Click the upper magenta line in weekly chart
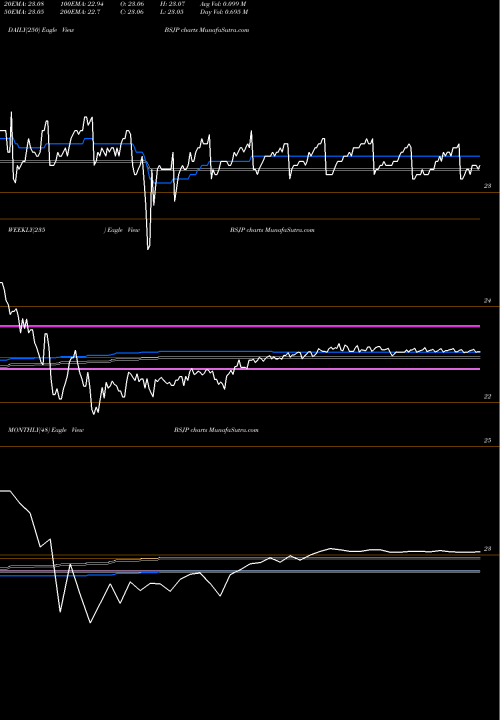The width and height of the screenshot is (500, 720). click(x=240, y=326)
